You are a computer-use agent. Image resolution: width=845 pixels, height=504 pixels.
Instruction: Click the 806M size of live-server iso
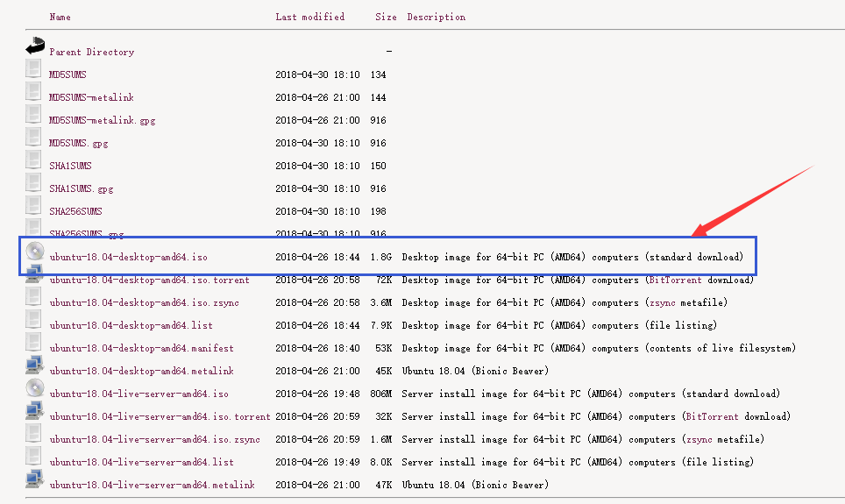click(381, 394)
